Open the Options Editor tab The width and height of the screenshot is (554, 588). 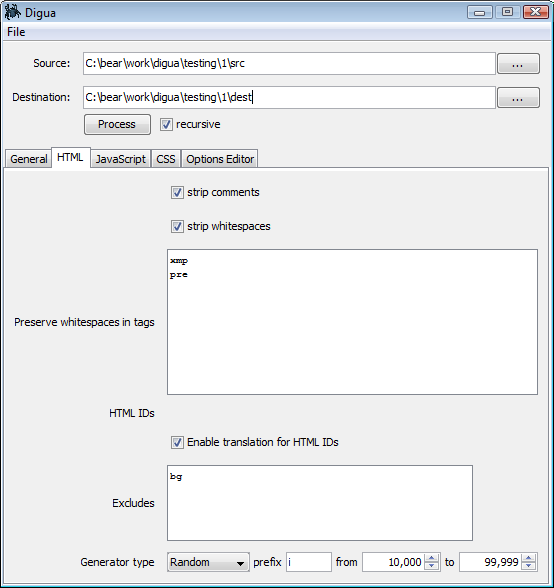tap(220, 159)
